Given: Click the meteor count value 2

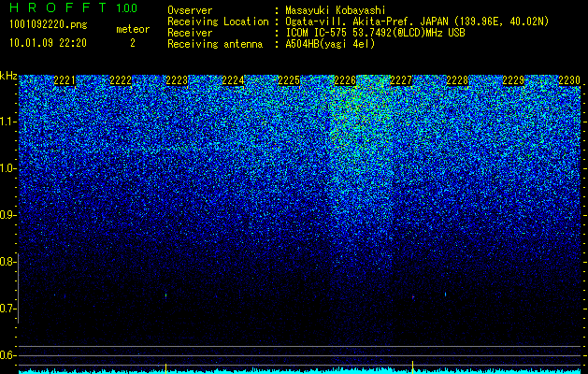Looking at the screenshot, I should click(133, 43).
